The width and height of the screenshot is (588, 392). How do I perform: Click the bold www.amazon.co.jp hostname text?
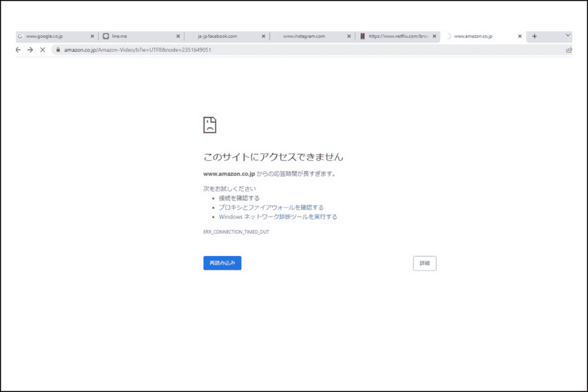point(229,174)
